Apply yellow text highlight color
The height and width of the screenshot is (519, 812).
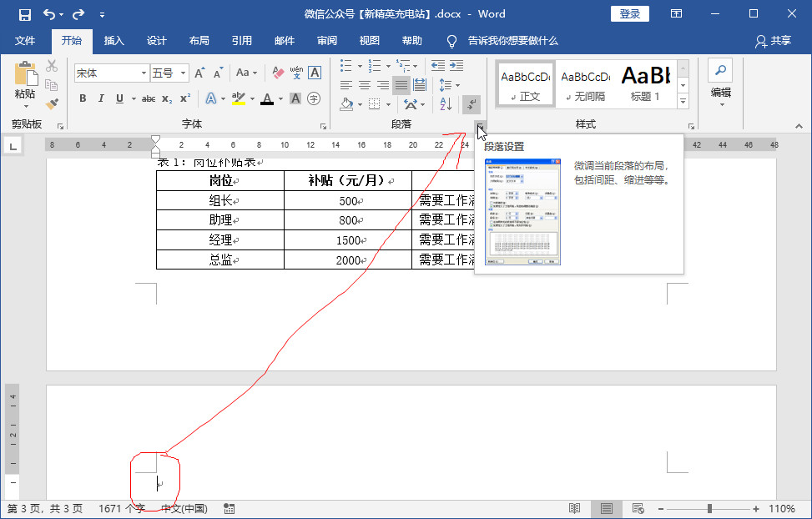pyautogui.click(x=239, y=98)
